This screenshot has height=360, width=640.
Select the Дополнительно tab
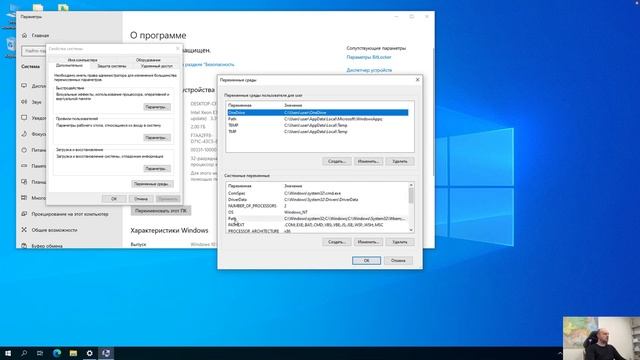pos(69,65)
